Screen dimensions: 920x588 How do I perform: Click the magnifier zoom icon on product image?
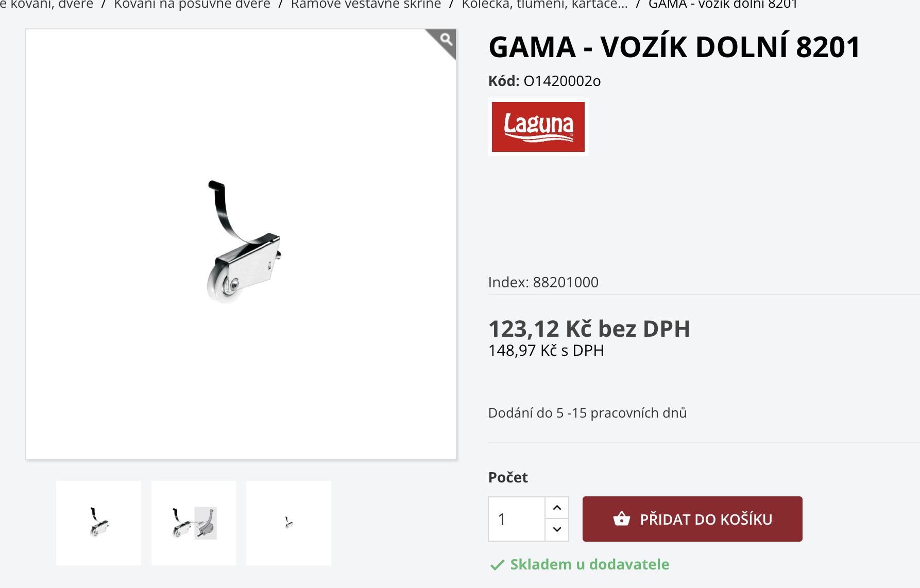446,40
